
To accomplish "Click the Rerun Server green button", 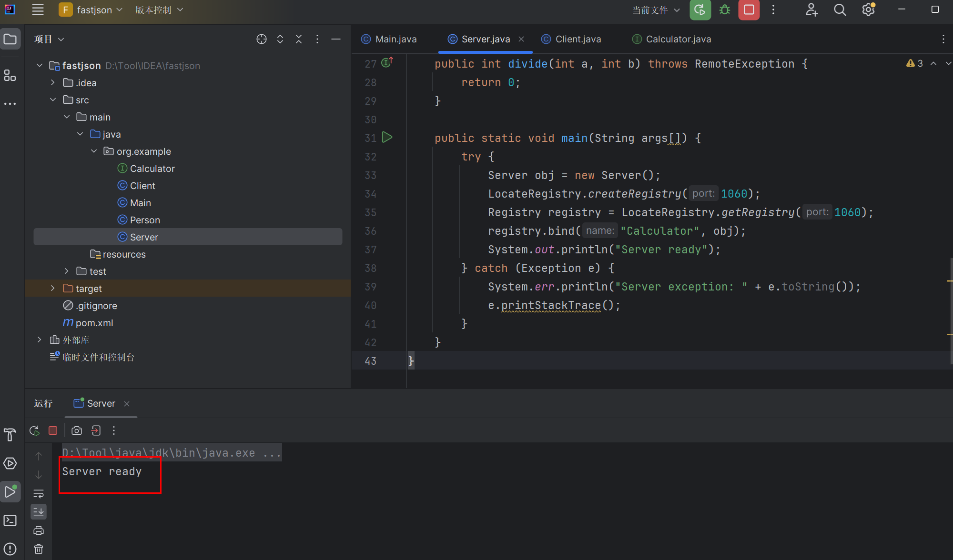I will [700, 10].
